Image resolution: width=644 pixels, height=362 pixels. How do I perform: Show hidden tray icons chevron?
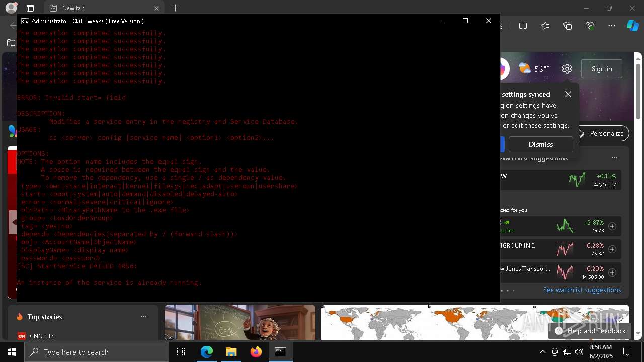point(542,352)
